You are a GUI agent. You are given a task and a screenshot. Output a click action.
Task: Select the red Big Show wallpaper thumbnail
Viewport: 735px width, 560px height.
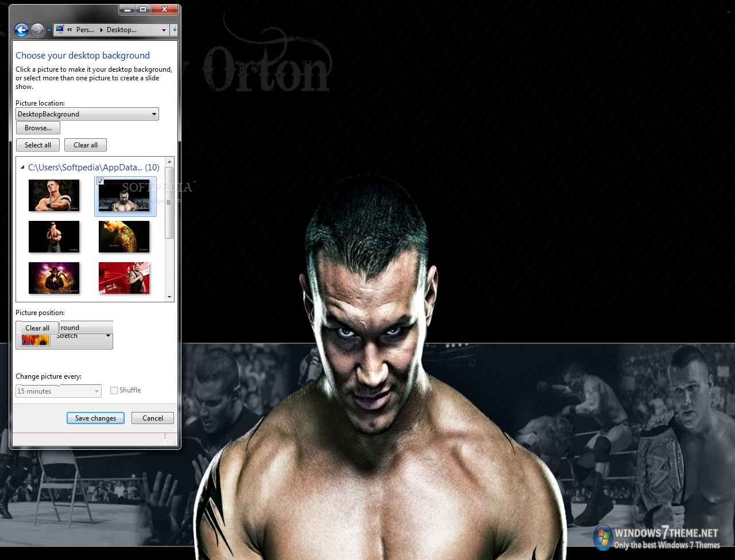[124, 278]
